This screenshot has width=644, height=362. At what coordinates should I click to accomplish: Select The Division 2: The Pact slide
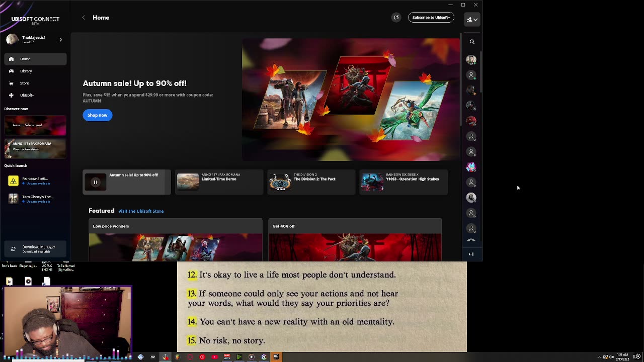tap(311, 182)
